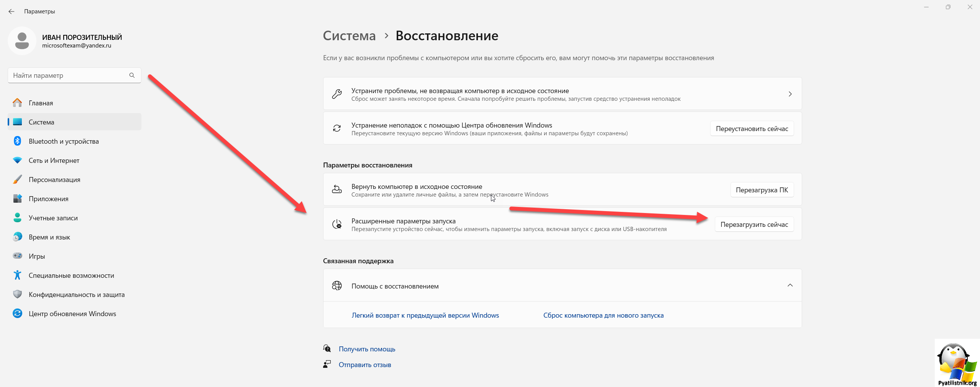Click the Помощь с восстановлением header
The image size is (980, 387).
point(562,285)
